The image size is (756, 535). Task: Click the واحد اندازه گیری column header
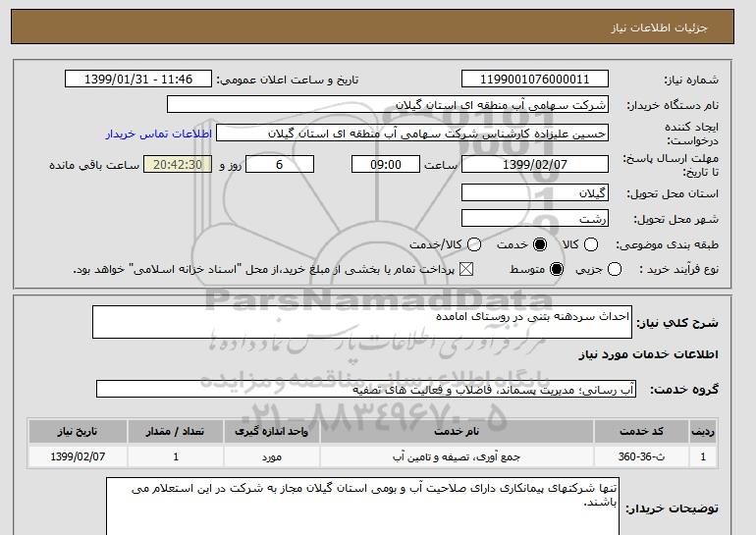point(271,431)
